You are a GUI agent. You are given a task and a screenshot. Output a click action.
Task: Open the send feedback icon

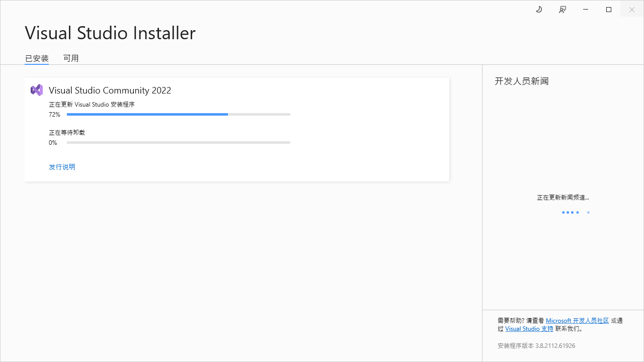coord(562,10)
